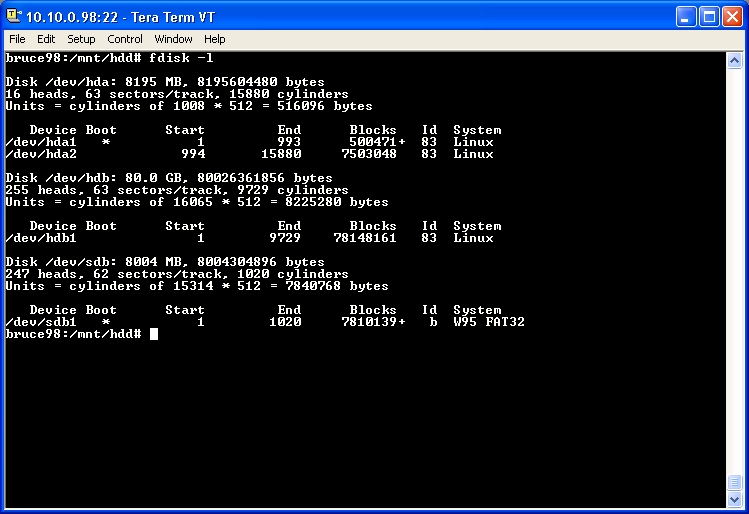Click the '500471+' blocks value
The image size is (749, 514).
(377, 142)
